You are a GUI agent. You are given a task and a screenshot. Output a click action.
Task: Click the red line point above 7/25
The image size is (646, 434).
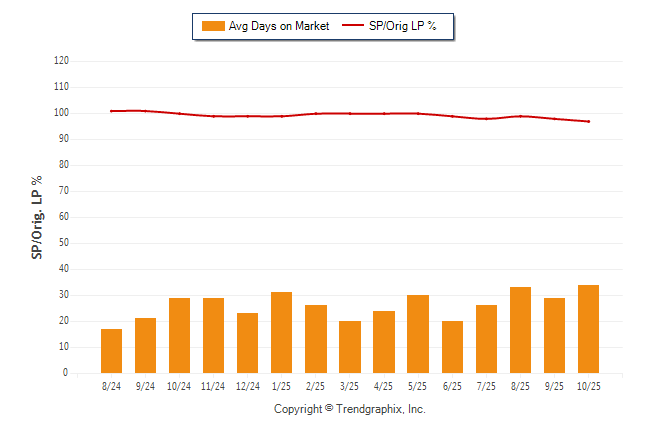point(486,119)
